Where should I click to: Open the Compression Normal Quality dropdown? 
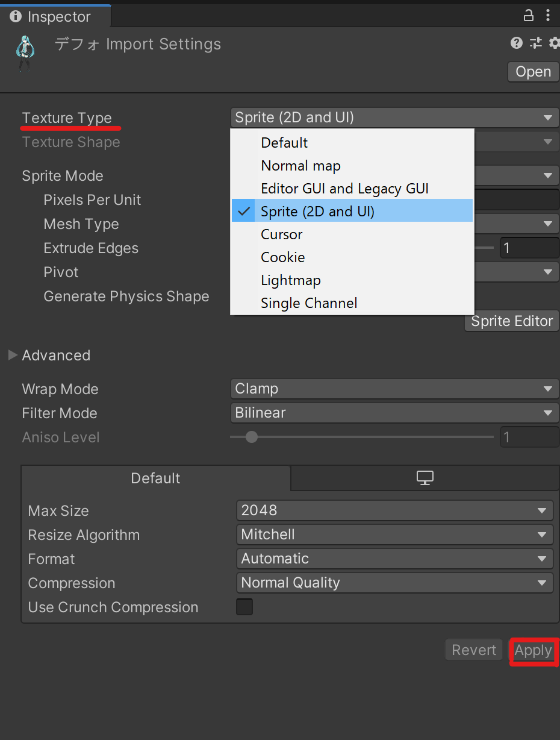coord(394,583)
